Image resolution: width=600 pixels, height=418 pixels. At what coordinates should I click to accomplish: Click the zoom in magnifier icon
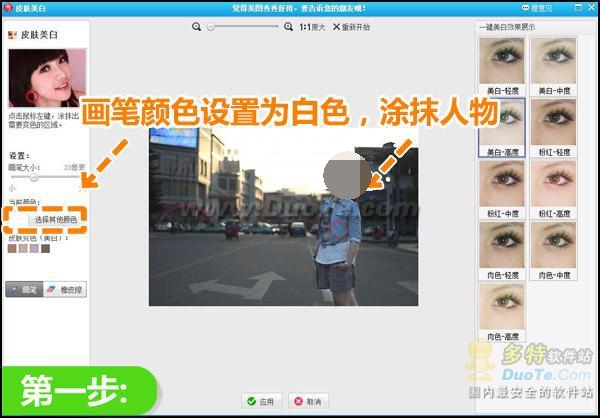click(x=289, y=27)
